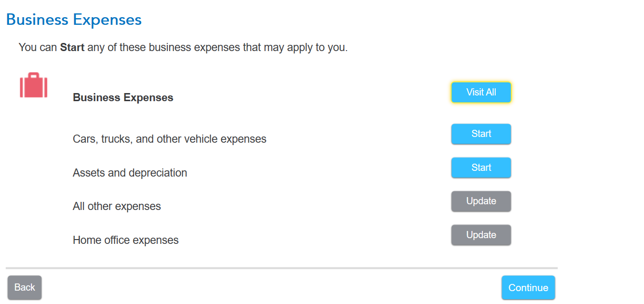Click the bold word Start in the instructions
644x304 pixels.
[72, 48]
